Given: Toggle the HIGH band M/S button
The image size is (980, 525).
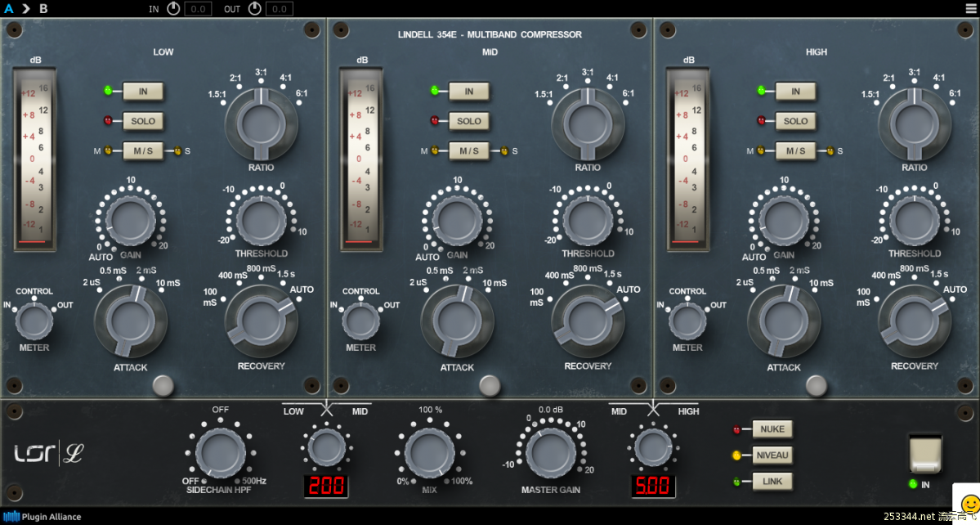Looking at the screenshot, I should (x=795, y=150).
